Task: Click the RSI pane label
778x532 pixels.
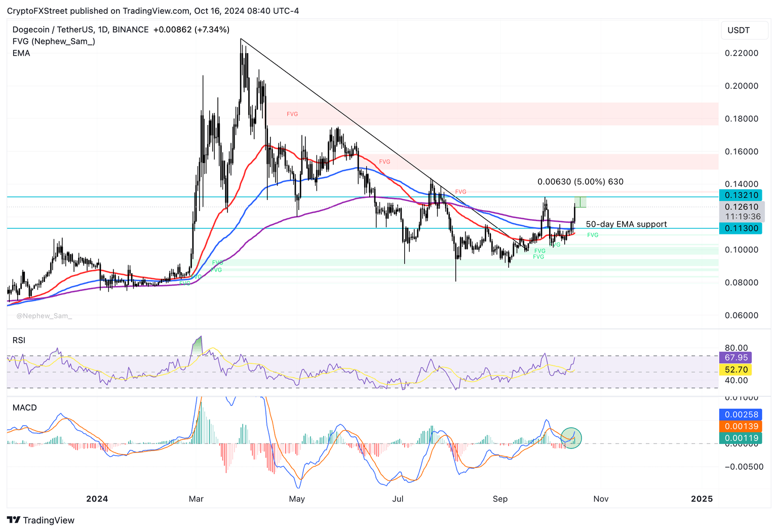Action: coord(19,340)
